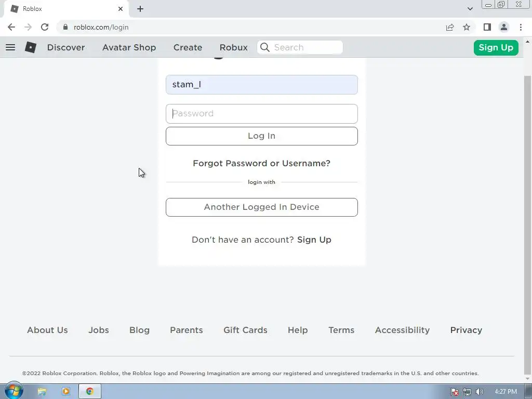Open the About Us footer link
This screenshot has height=399, width=532.
pos(47,330)
